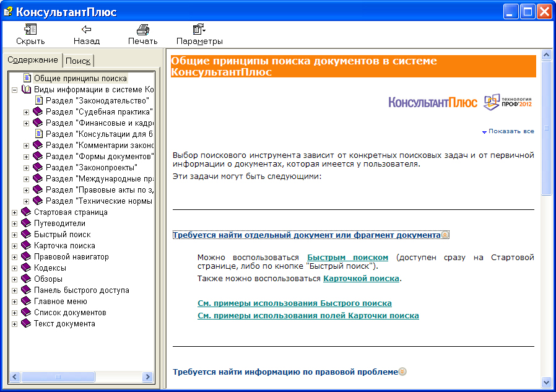This screenshot has height=392, width=556.
Task: Expand Раздел Финансовые и кадровые node
Action: 26,123
